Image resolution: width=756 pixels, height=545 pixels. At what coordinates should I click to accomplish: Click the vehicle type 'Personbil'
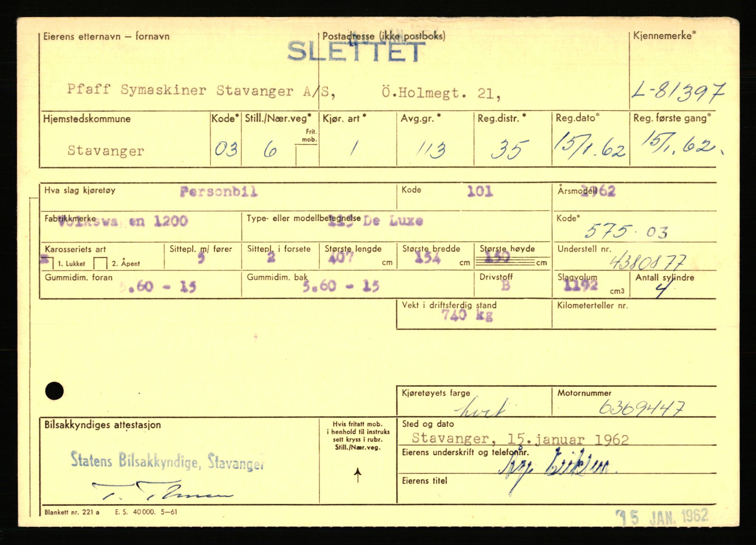[x=219, y=192]
